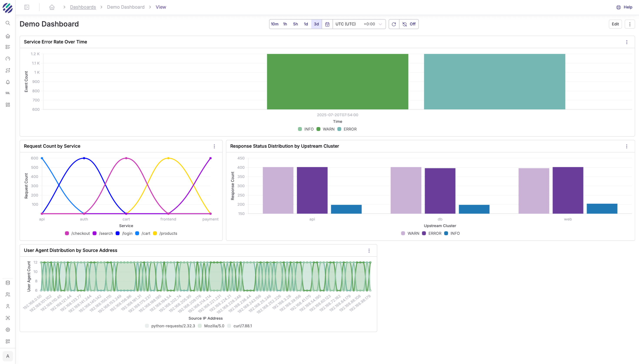Screen dimensions: 639x364
Task: Click the settings gear in sidebar
Action: click(8, 330)
